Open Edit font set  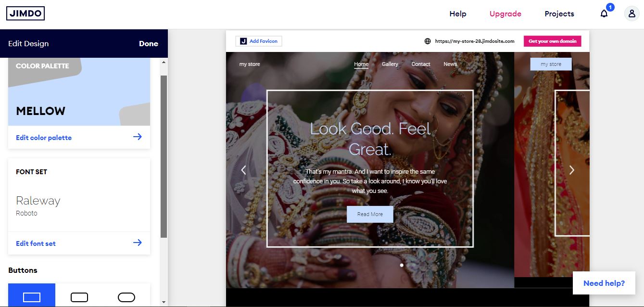[x=36, y=243]
